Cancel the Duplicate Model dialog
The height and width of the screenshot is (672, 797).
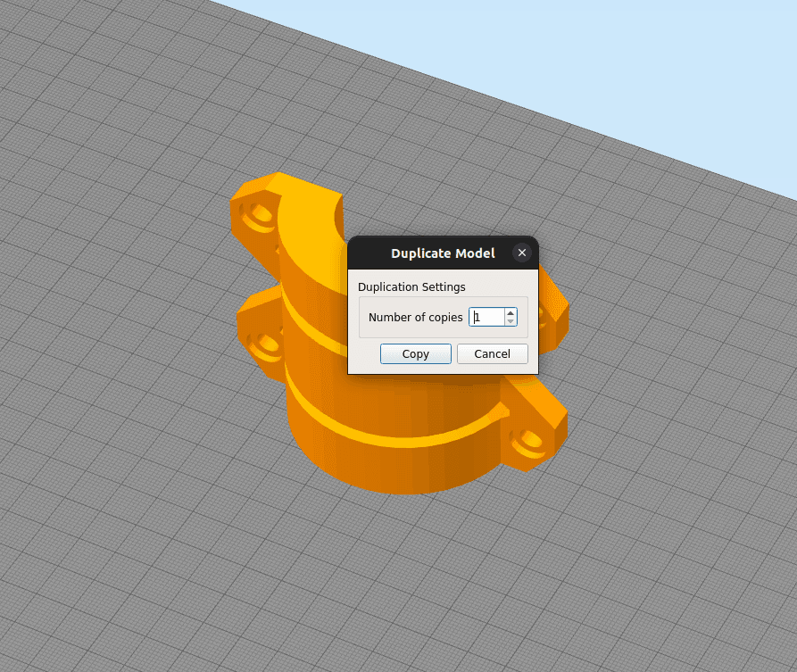click(492, 353)
